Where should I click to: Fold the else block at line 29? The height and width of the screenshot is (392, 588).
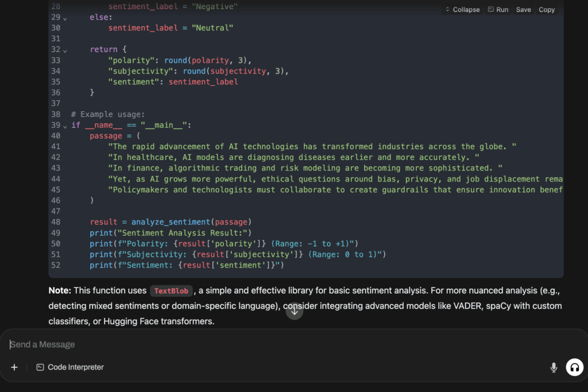pos(65,18)
